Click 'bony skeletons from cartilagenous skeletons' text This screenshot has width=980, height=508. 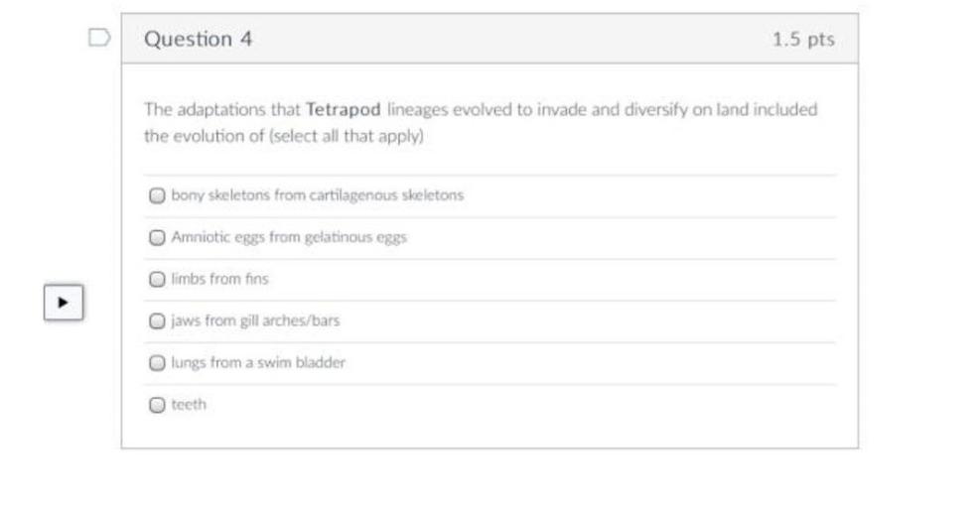click(x=318, y=194)
